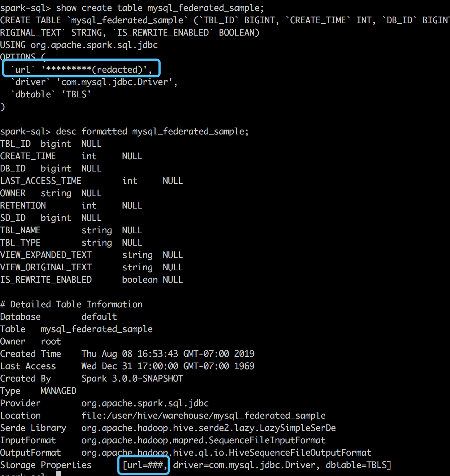450x476 pixels.
Task: Click 'driver=com.mysql.jdbc.Driver' in Storage Properties
Action: tap(244, 465)
